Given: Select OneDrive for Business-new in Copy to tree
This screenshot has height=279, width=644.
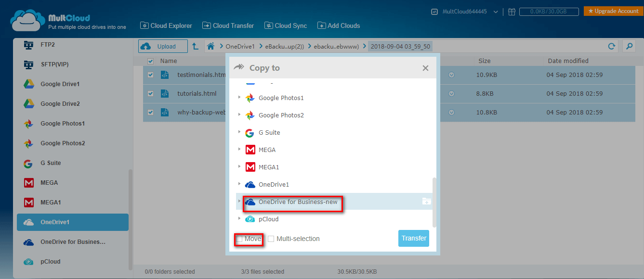Looking at the screenshot, I should pyautogui.click(x=334, y=202).
